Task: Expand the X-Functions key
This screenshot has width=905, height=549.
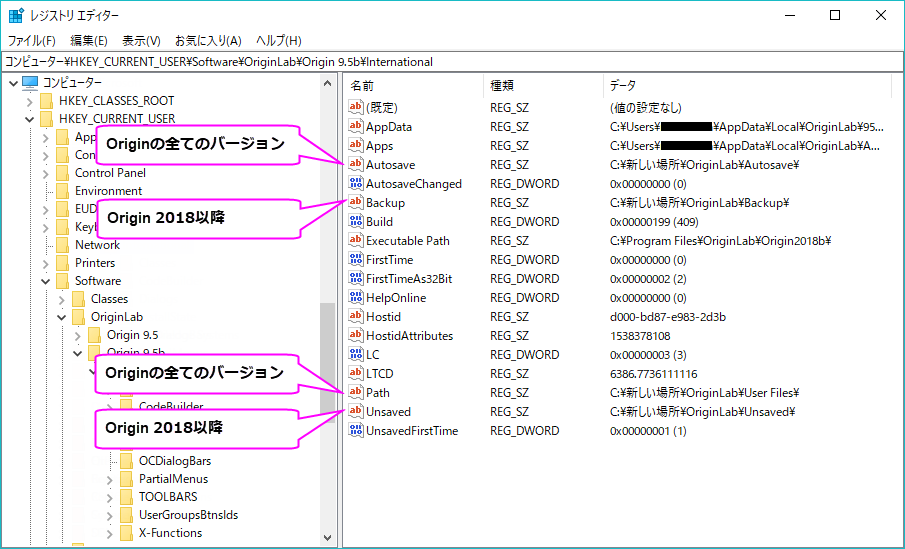Action: 110,533
